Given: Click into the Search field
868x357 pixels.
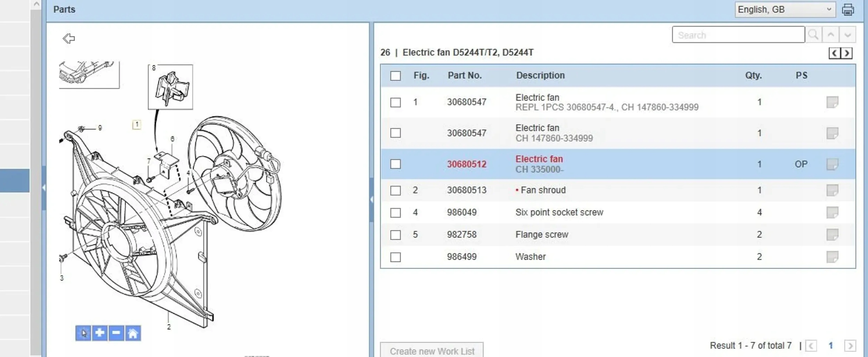Looking at the screenshot, I should (x=738, y=35).
